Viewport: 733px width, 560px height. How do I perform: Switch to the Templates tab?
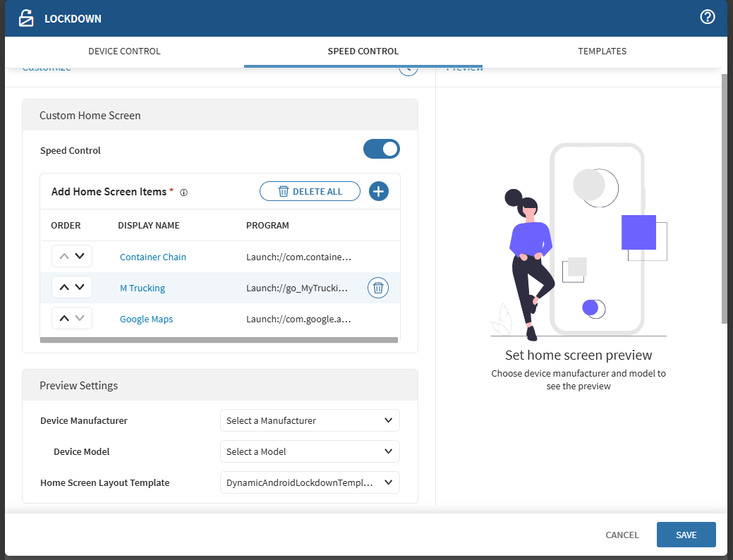(602, 51)
